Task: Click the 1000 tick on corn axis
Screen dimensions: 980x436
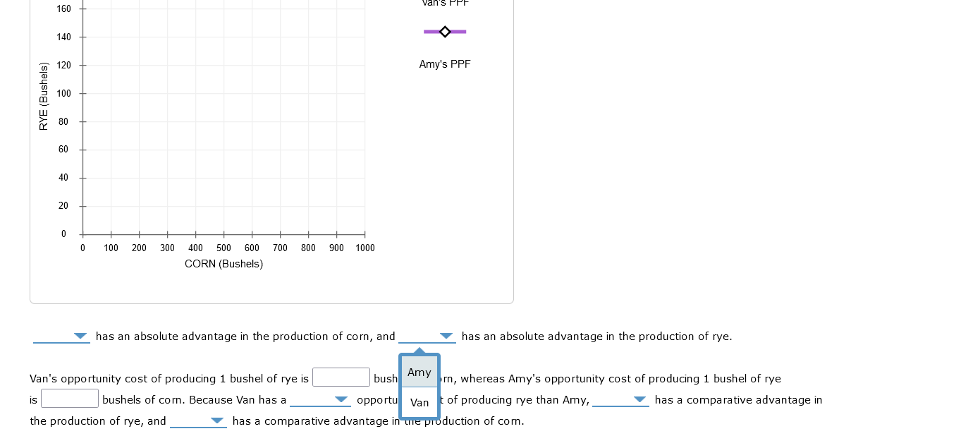Action: tap(365, 248)
